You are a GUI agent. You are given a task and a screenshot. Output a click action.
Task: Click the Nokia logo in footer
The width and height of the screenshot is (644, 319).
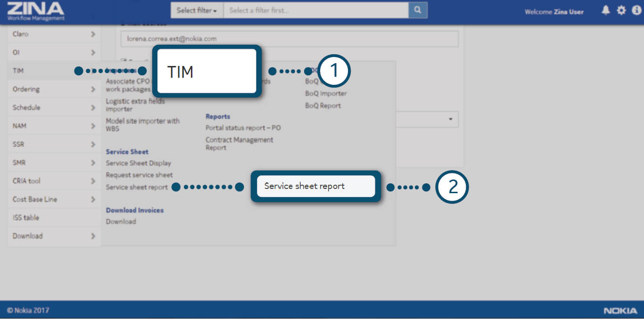coord(619,311)
